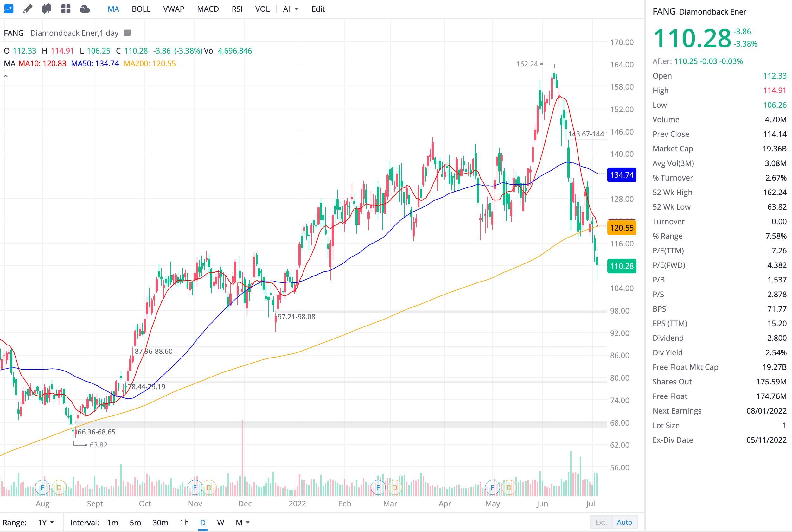
Task: Click the Auto scale button
Action: click(624, 522)
